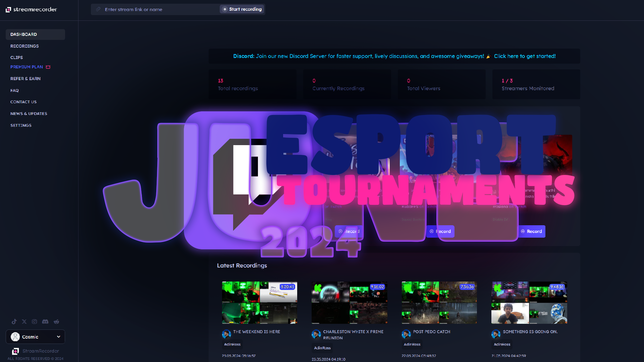Open FAQ in sidebar

click(x=14, y=90)
